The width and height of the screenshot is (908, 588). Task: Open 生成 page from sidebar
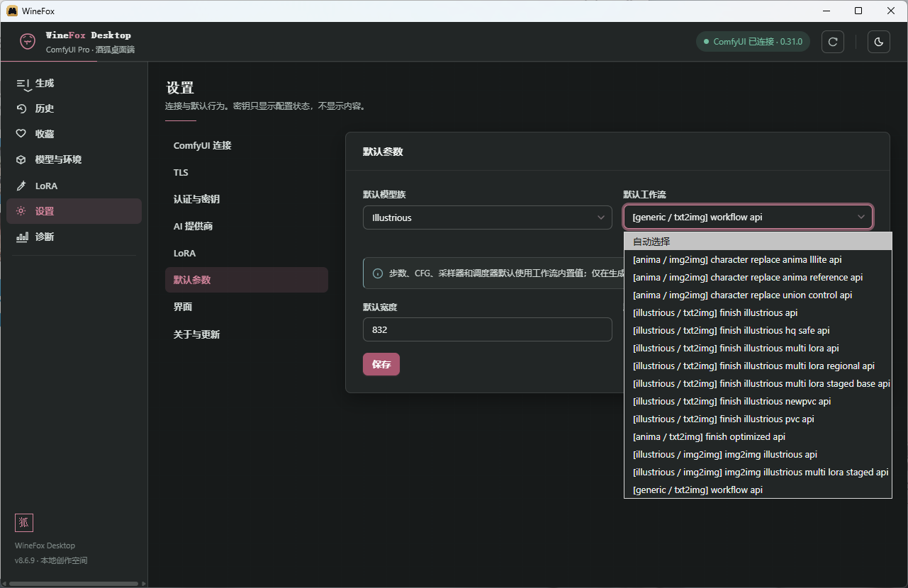pyautogui.click(x=74, y=84)
